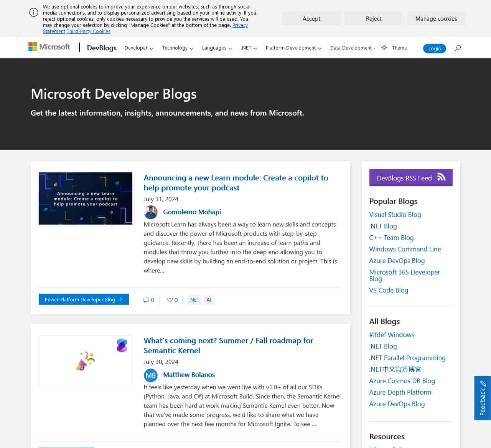
Task: Click the sun Theme icon
Action: pos(384,48)
